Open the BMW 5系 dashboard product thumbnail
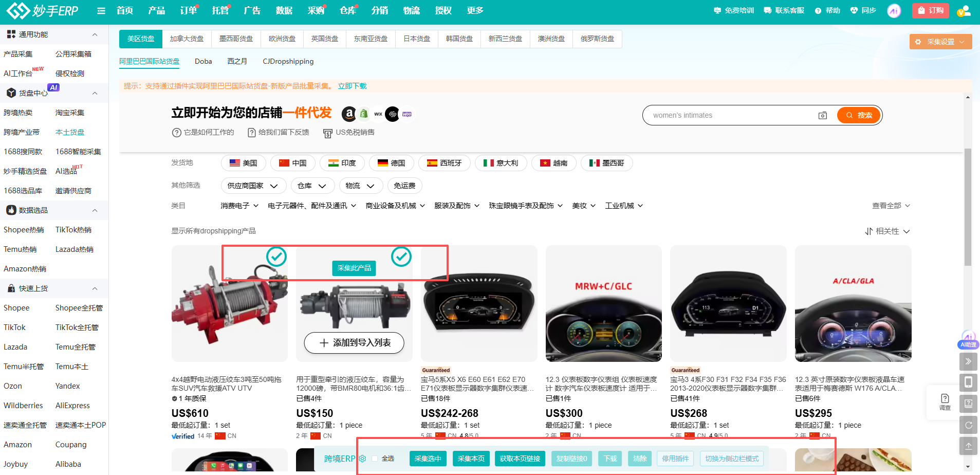Image resolution: width=980 pixels, height=475 pixels. (x=479, y=303)
